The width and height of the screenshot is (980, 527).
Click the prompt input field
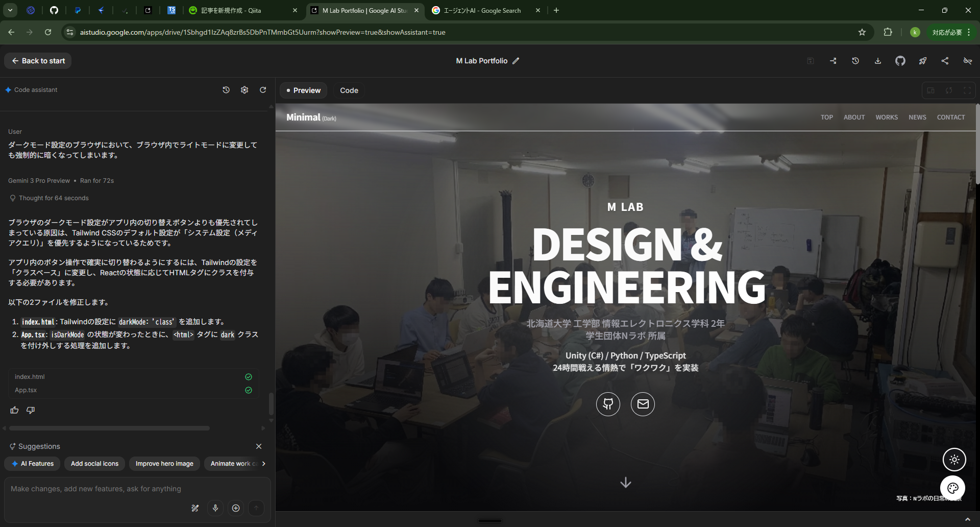click(138, 489)
